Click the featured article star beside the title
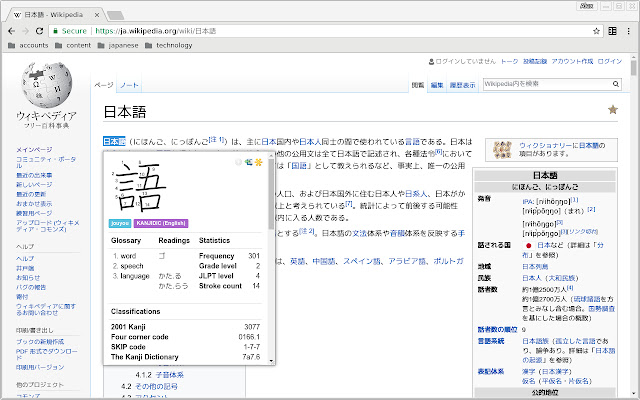 (x=613, y=109)
